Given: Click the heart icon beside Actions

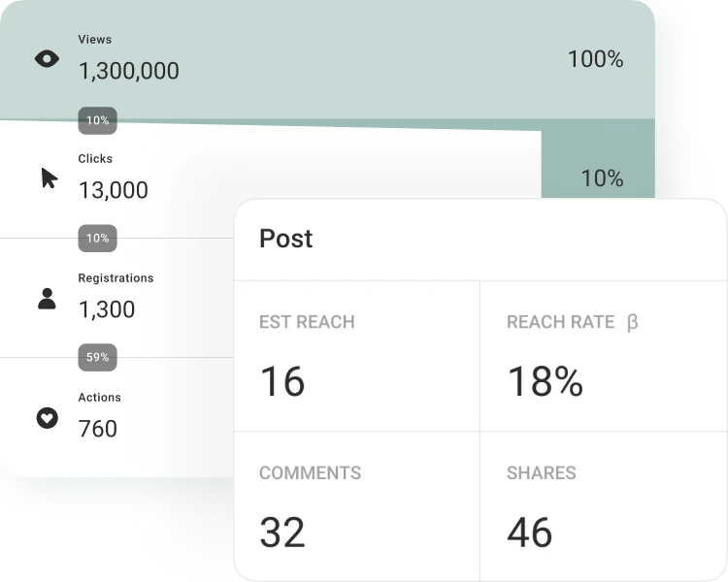Looking at the screenshot, I should (x=47, y=418).
